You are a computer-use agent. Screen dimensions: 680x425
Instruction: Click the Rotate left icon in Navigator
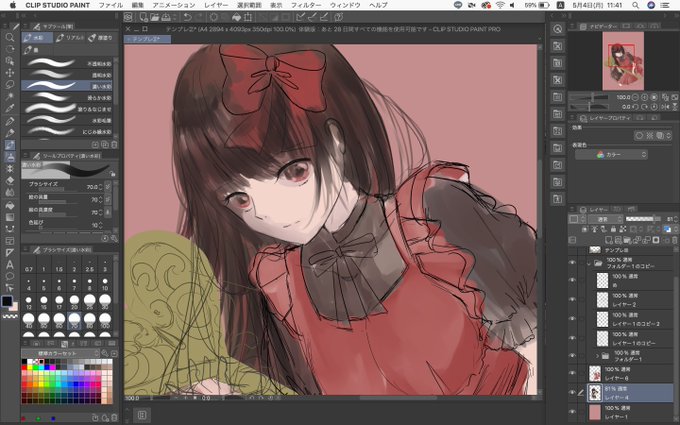(x=635, y=107)
